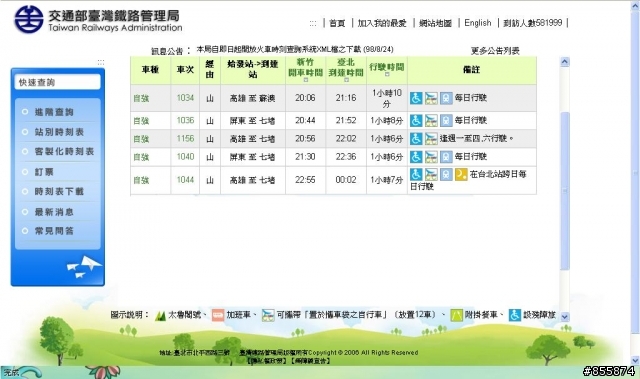
Task: Click wheelchair icon in train 1156 row
Action: click(x=416, y=139)
